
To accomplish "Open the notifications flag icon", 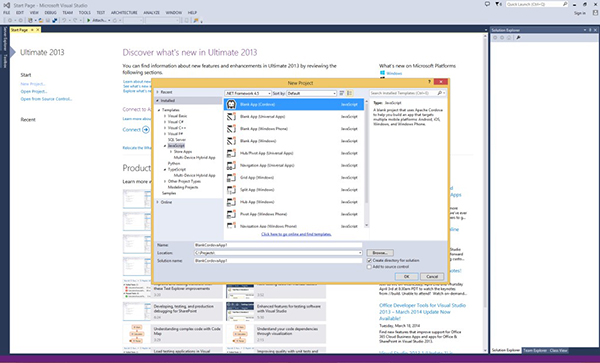I will [x=497, y=4].
